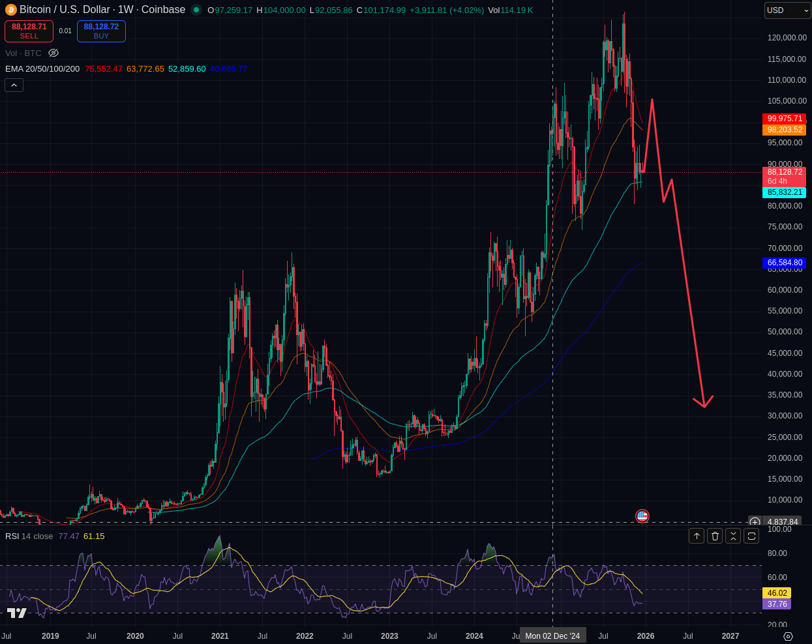Screen dimensions: 812x644
Task: Move RSI pane up arrow button
Action: point(697,536)
